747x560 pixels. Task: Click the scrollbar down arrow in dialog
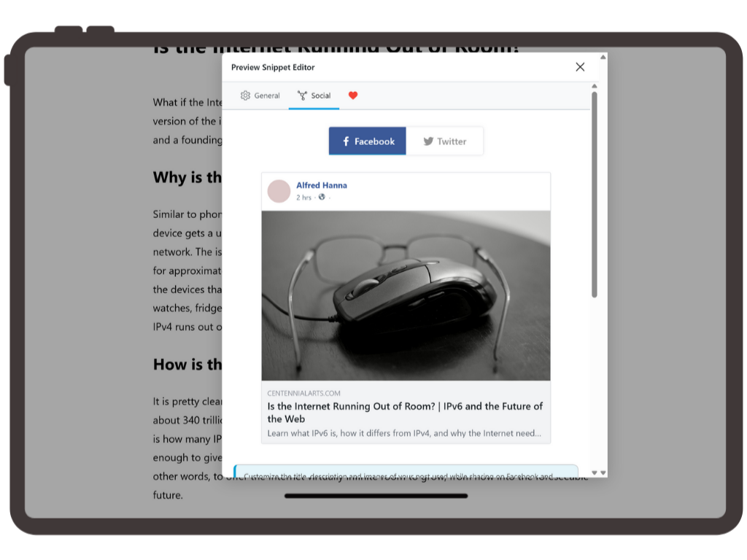tap(595, 472)
